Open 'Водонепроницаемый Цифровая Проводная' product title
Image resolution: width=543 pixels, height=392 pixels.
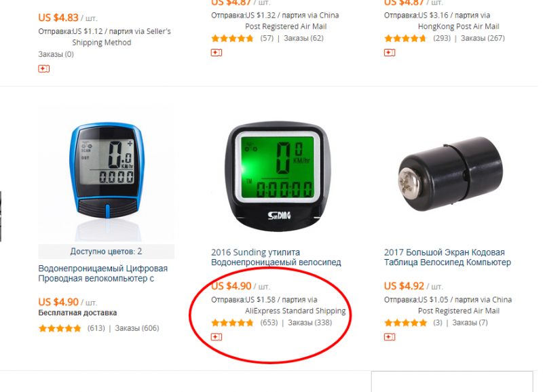click(x=103, y=273)
